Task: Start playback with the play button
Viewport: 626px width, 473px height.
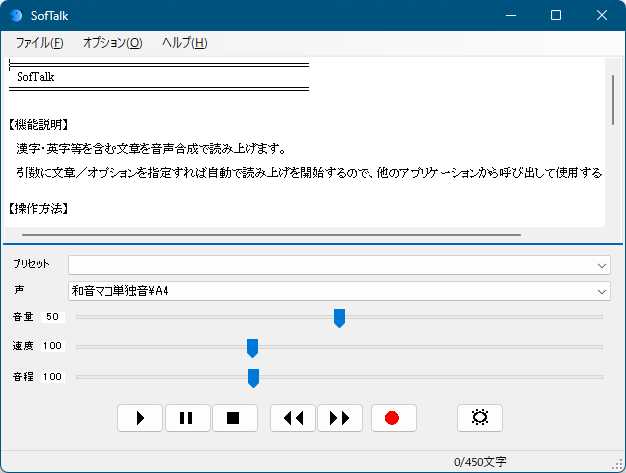Action: [140, 418]
